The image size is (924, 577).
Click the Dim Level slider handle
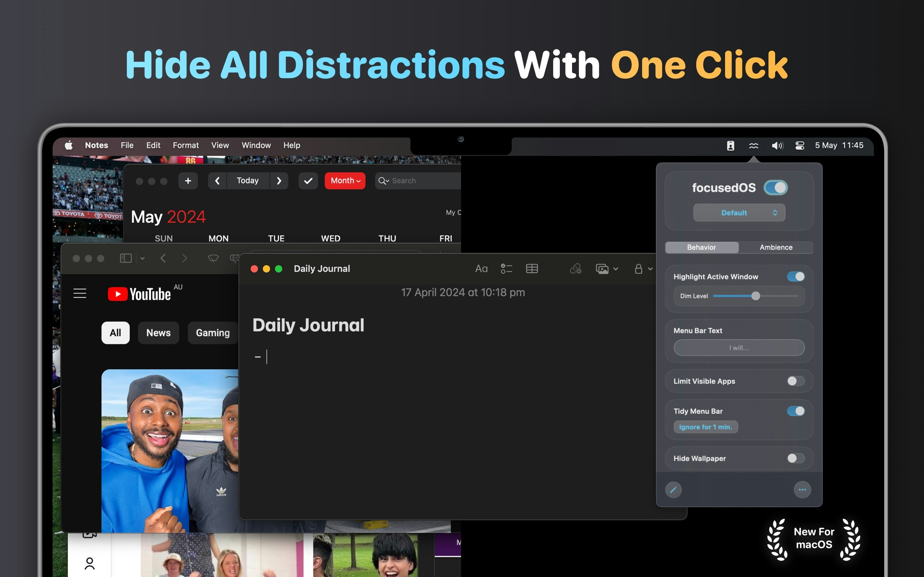coord(755,296)
